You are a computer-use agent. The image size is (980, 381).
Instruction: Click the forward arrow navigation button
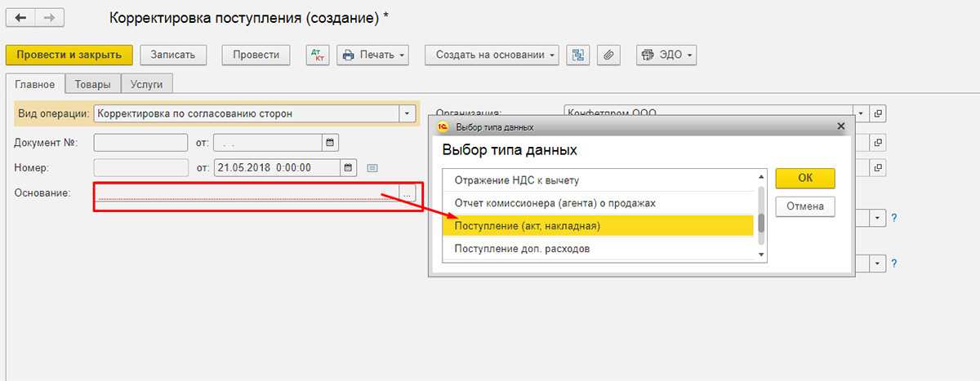(48, 17)
